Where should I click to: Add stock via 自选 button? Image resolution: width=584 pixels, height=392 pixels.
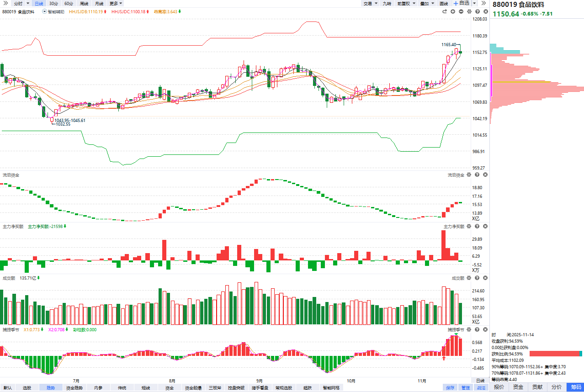[462, 3]
